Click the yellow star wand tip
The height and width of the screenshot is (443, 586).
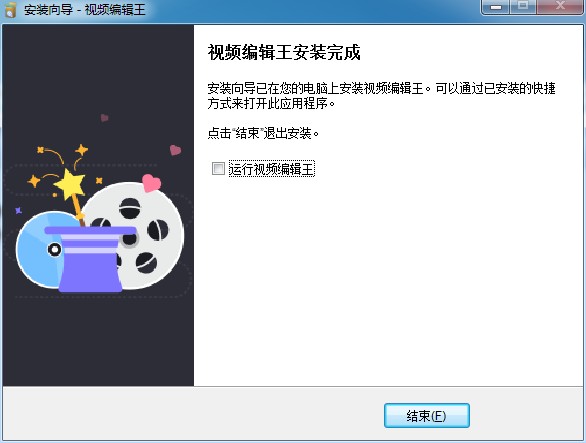pos(70,185)
